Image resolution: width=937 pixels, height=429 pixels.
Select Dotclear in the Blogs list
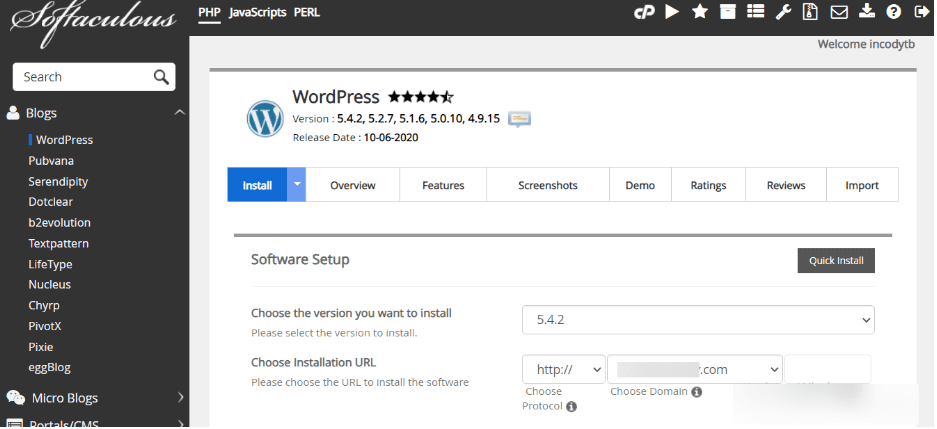click(50, 202)
